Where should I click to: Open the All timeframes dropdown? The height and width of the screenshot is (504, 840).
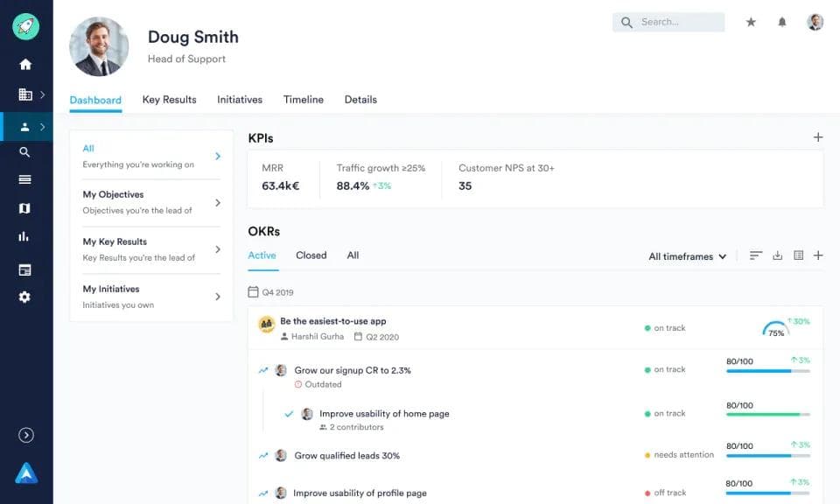687,256
